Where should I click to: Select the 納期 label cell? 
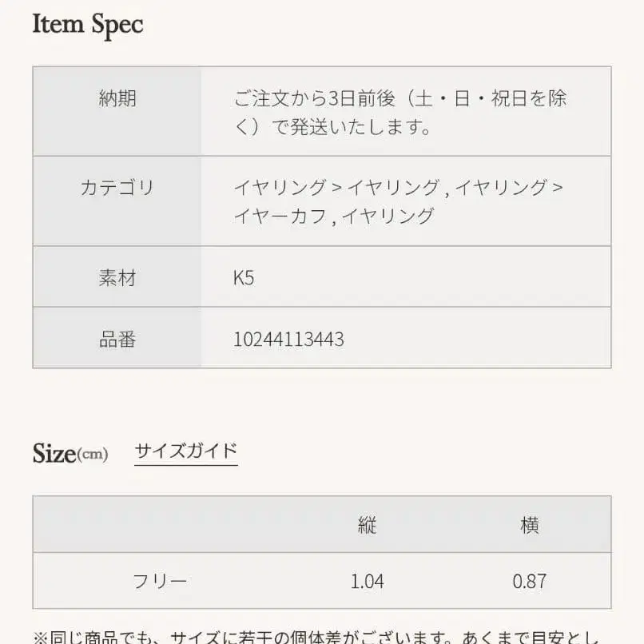(x=117, y=99)
